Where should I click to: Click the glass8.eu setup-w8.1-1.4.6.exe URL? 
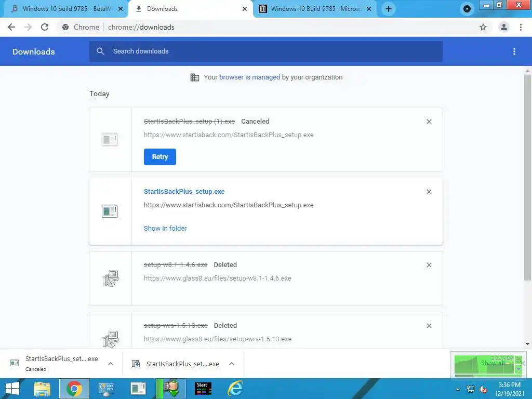[x=218, y=278]
